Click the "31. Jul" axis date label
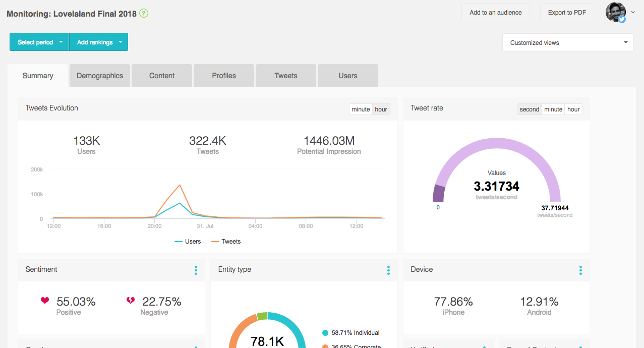This screenshot has height=348, width=644. point(205,226)
